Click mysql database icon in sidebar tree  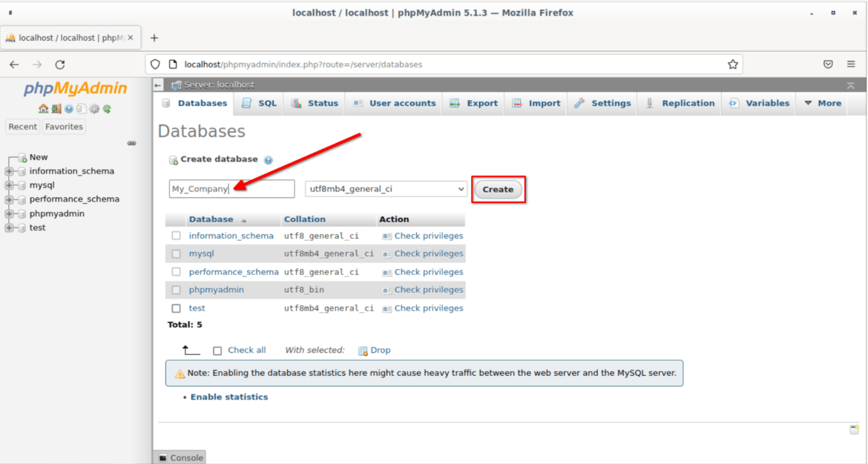click(x=22, y=185)
